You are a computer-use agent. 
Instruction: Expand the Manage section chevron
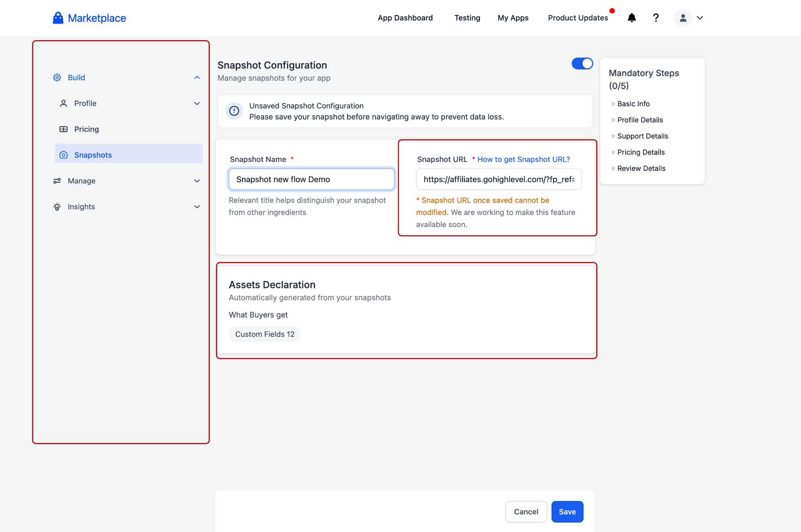point(197,181)
